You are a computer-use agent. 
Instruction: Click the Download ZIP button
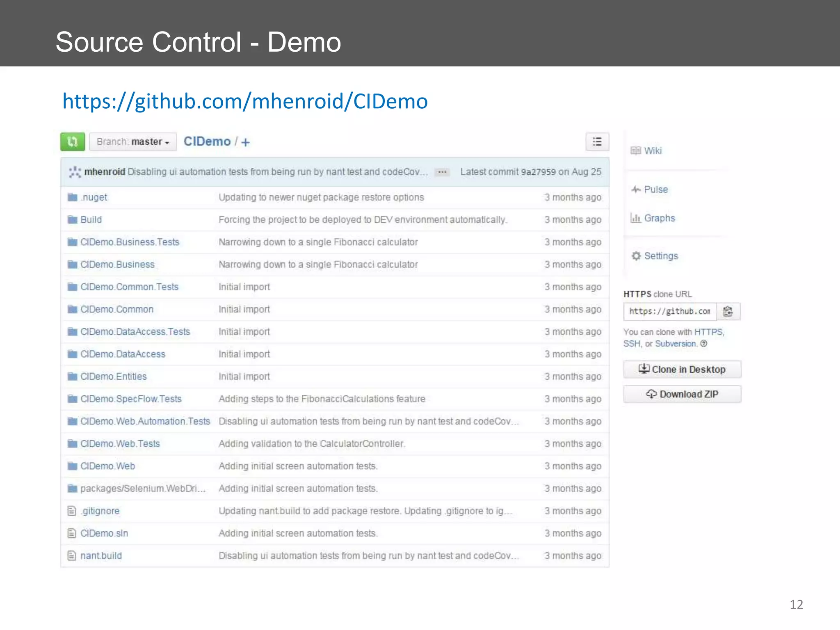pyautogui.click(x=682, y=394)
